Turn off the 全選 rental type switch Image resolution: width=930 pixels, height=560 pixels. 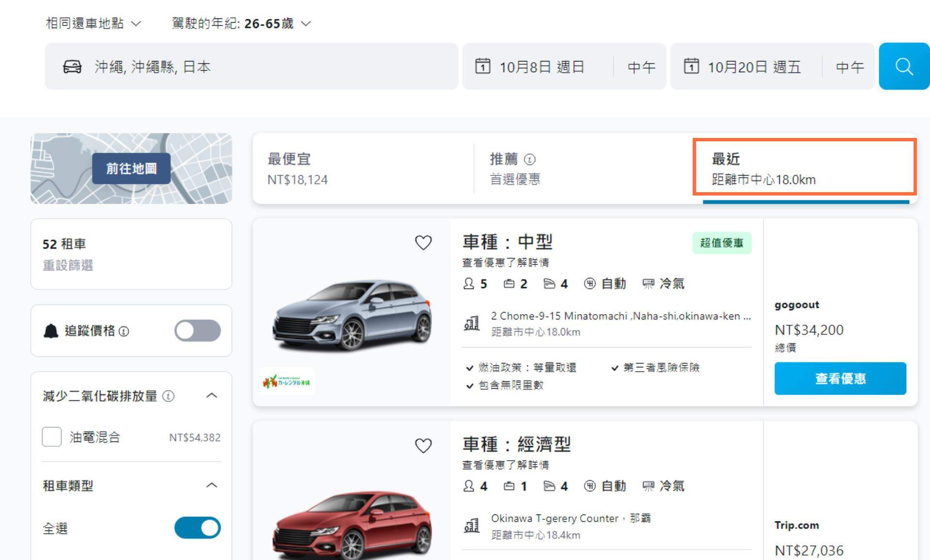pyautogui.click(x=198, y=528)
